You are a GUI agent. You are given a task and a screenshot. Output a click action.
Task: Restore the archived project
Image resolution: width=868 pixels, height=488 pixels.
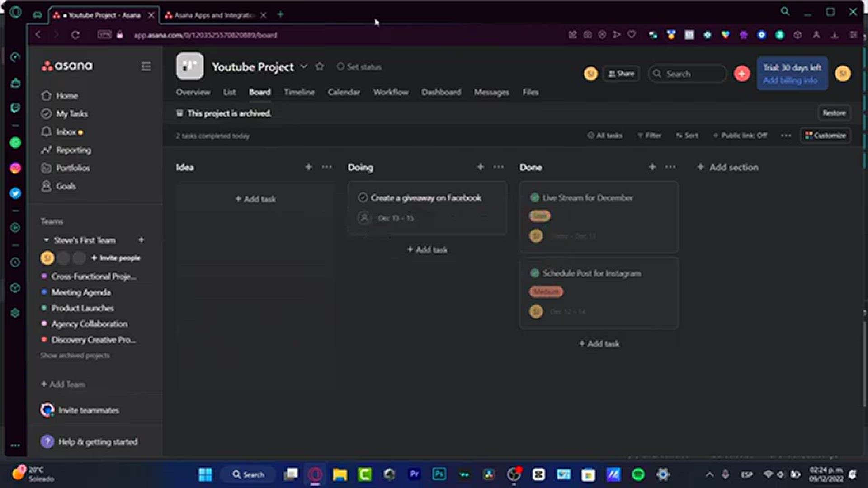(x=834, y=113)
